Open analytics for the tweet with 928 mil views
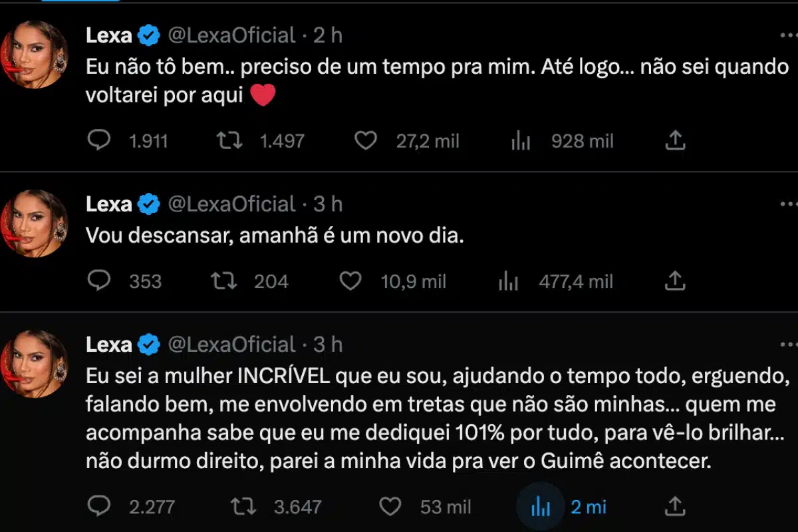 click(521, 140)
